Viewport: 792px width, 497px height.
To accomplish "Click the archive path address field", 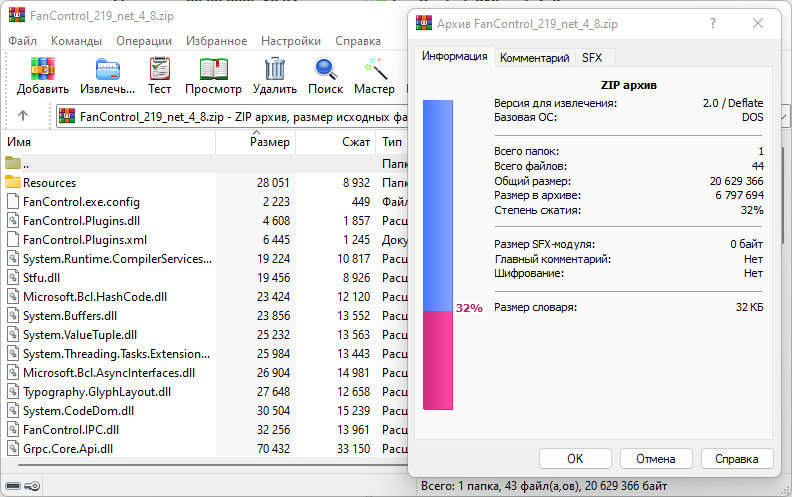I will [x=232, y=117].
